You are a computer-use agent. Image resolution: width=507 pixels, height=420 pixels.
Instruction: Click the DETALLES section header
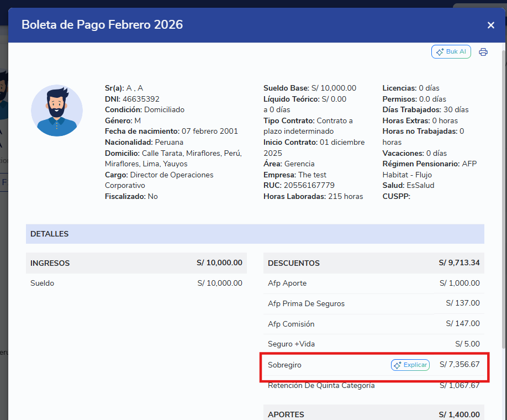click(50, 234)
